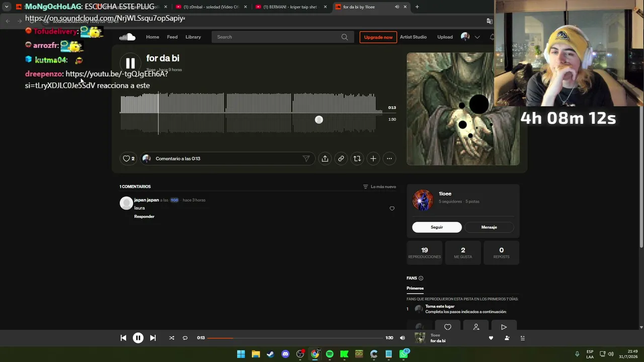Toggle repeat in the player bar
Screen dimensions: 644x362
point(185,338)
